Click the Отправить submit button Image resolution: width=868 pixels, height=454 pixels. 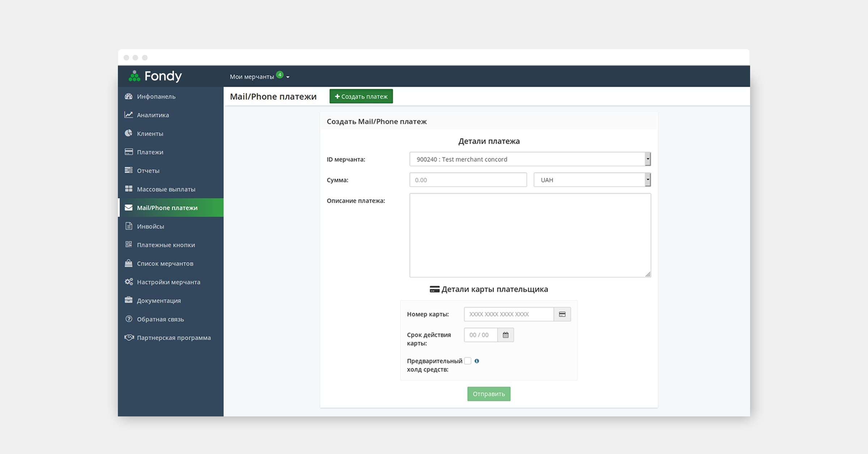tap(489, 394)
